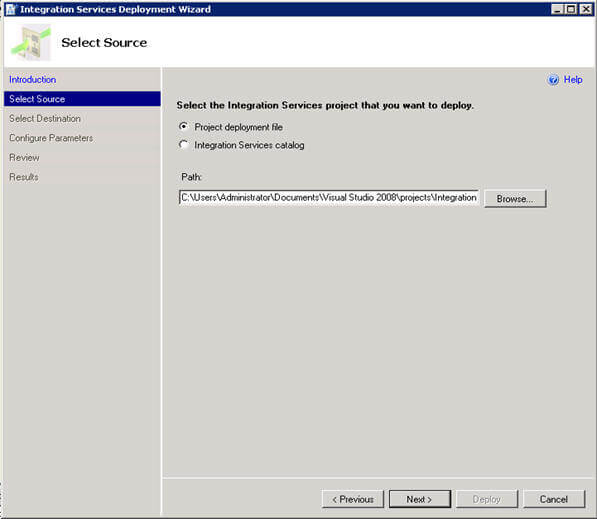This screenshot has height=519, width=597.
Task: Select the Select Source step in sidebar
Action: pyautogui.click(x=82, y=99)
